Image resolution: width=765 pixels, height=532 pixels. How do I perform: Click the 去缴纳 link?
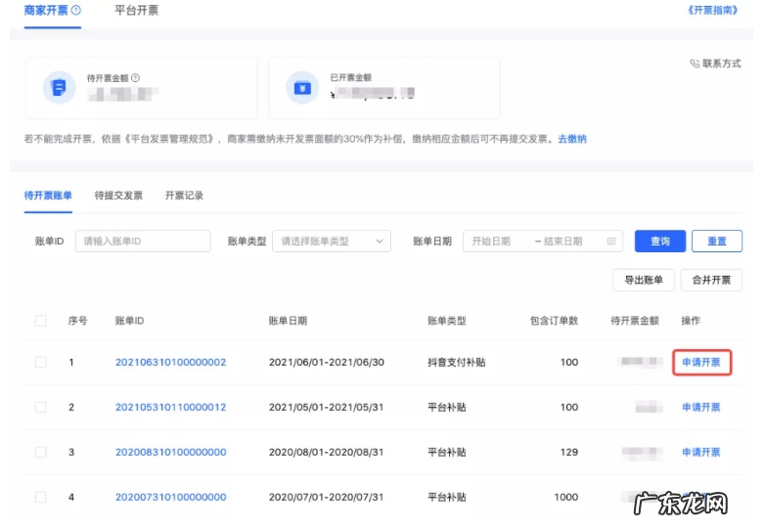[x=572, y=139]
